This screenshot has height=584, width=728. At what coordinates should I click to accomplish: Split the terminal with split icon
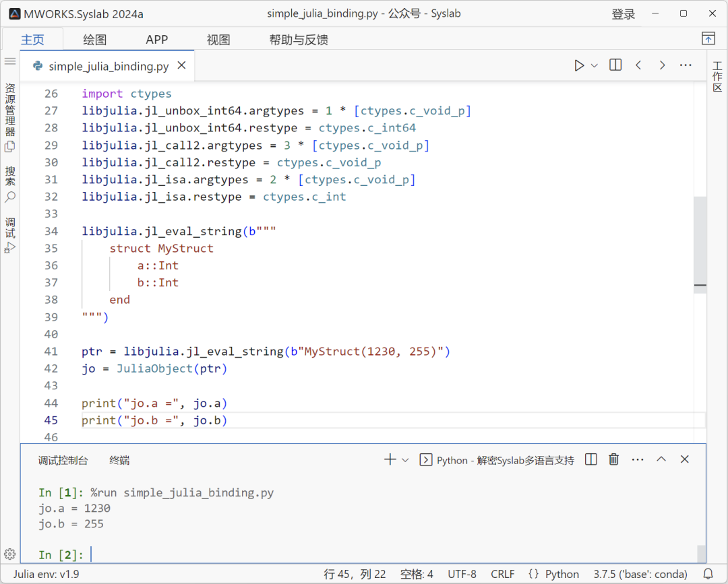point(590,459)
